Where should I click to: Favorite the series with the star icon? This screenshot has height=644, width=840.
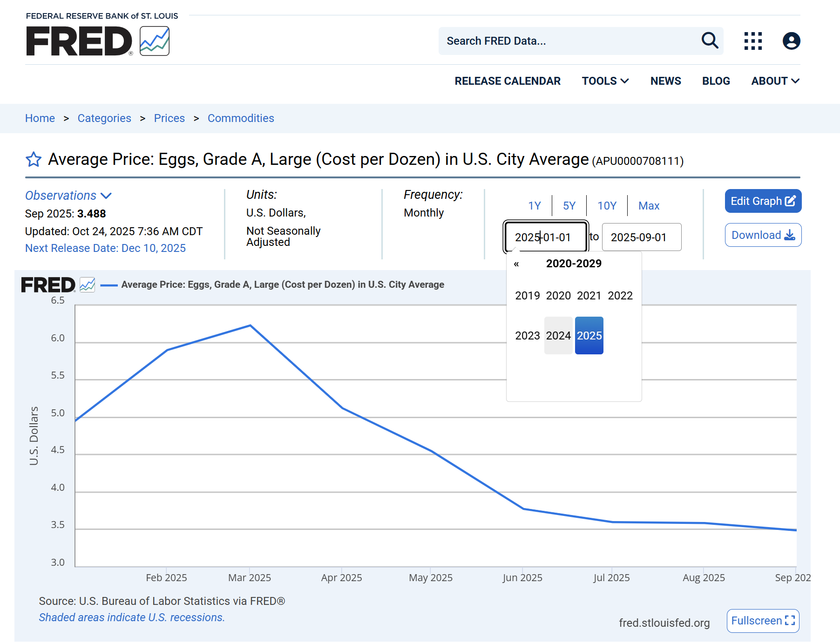pyautogui.click(x=34, y=159)
